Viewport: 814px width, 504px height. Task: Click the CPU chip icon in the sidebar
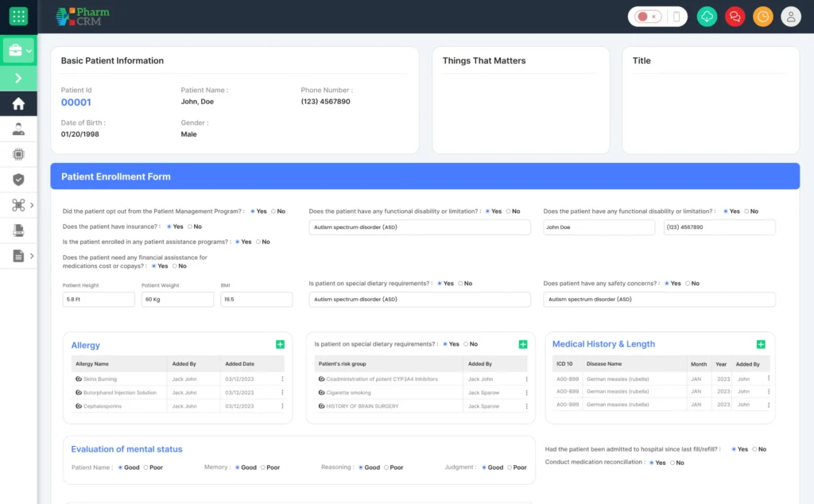[x=18, y=154]
